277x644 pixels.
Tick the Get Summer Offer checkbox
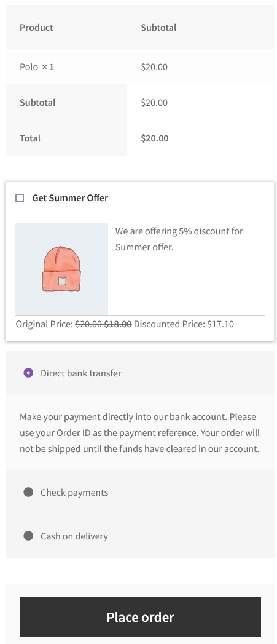[x=20, y=198]
